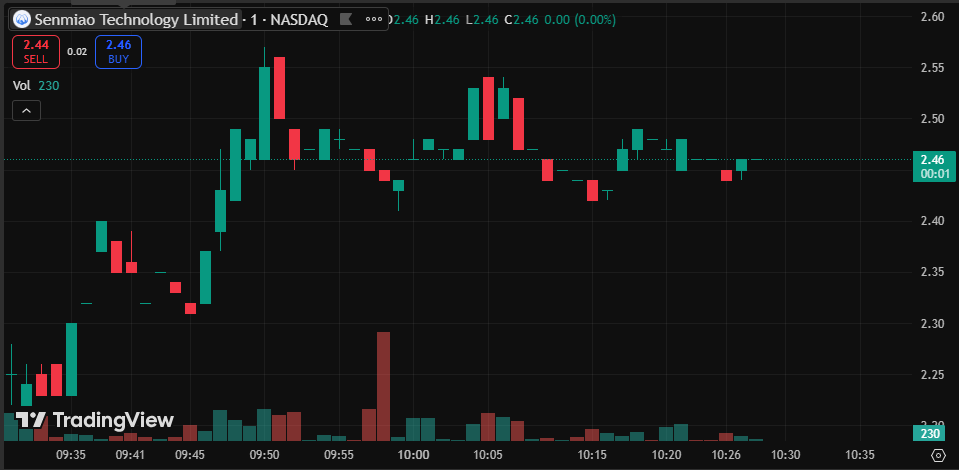Click the L2.46 low value in legend
This screenshot has height=470, width=959.
tap(480, 20)
